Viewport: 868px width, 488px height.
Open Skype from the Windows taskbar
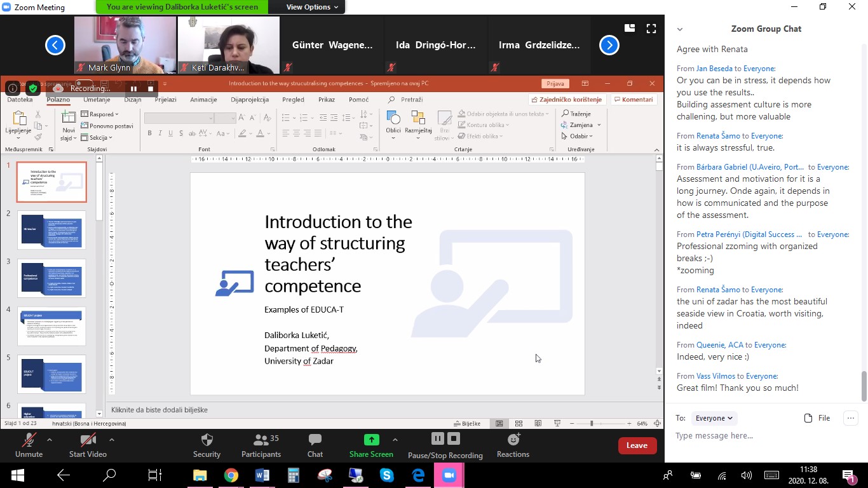point(386,475)
